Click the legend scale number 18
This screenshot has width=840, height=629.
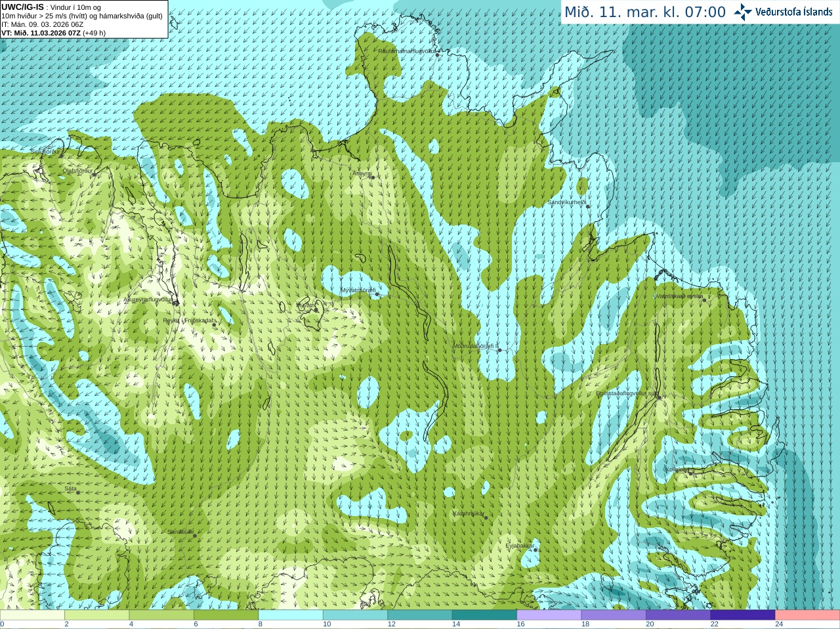[585, 624]
